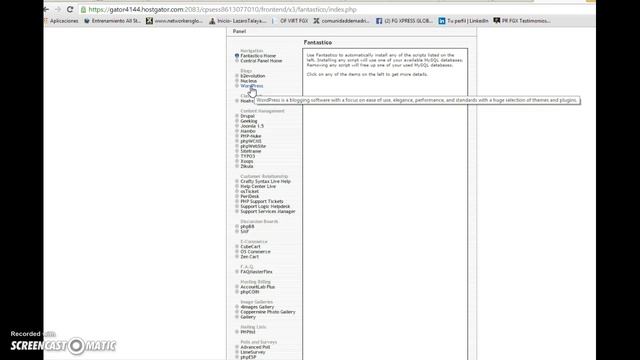Open the PR FGX Testimonios bookmark
The image size is (640, 360).
(522, 21)
